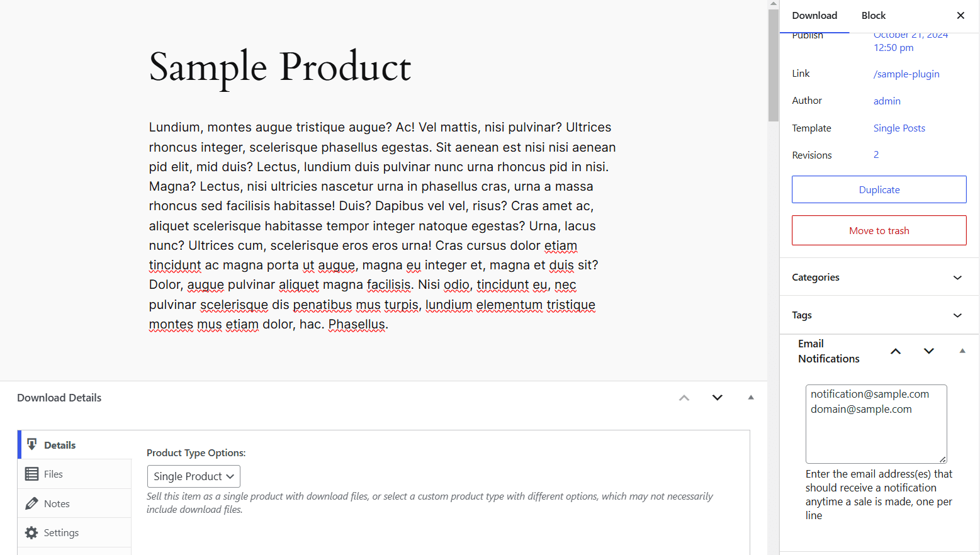Move Email Notifications panel down with arrow icon
Image resolution: width=980 pixels, height=555 pixels.
(x=928, y=351)
